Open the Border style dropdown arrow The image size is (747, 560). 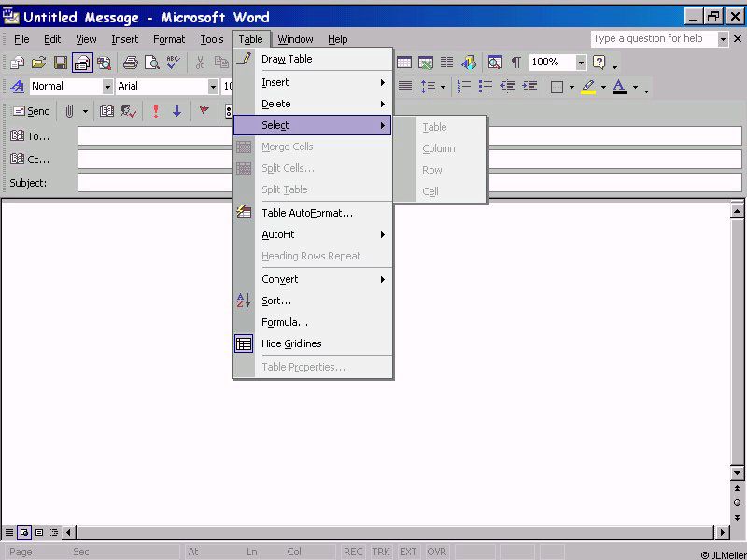pyautogui.click(x=571, y=87)
